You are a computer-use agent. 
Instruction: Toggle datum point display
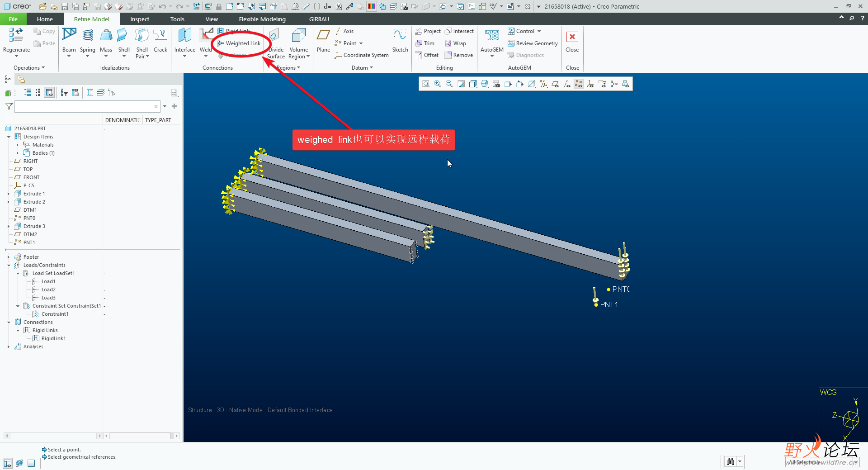click(579, 84)
